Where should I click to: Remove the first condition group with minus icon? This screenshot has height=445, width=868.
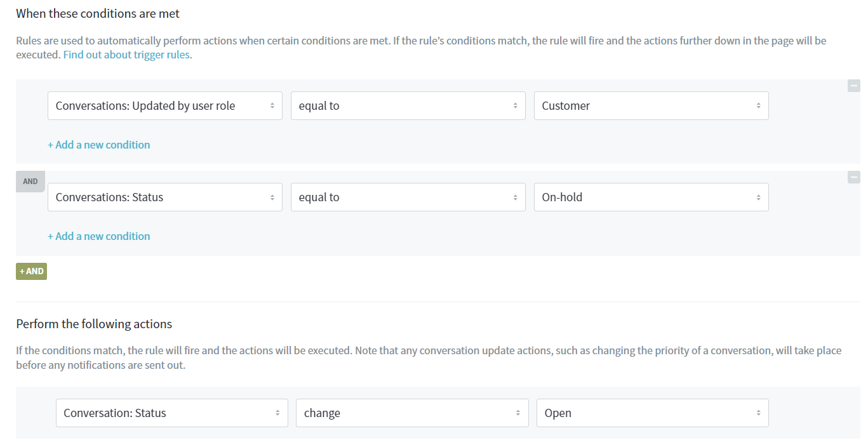point(853,86)
